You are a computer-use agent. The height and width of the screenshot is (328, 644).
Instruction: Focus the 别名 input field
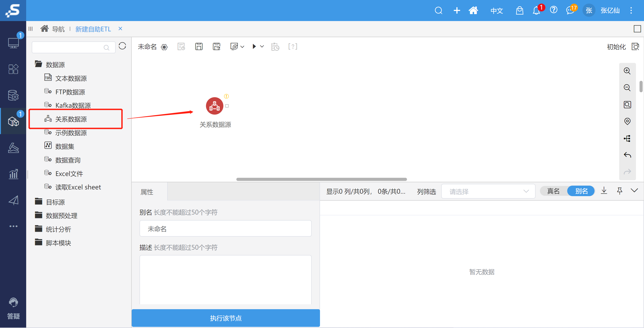(x=225, y=228)
